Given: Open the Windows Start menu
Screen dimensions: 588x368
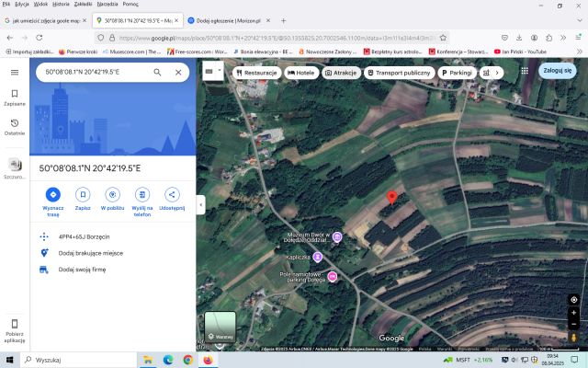Looking at the screenshot, I should tap(10, 360).
